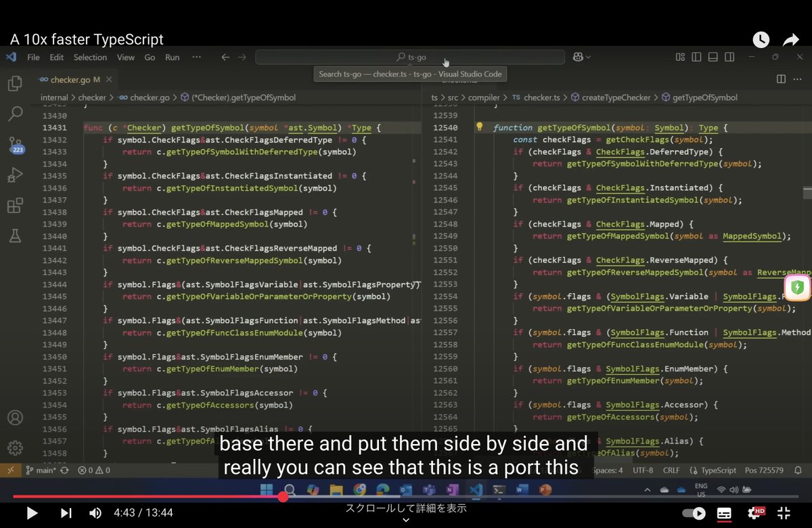This screenshot has height=528, width=812.
Task: Save video to Watch Later clock icon
Action: click(761, 40)
